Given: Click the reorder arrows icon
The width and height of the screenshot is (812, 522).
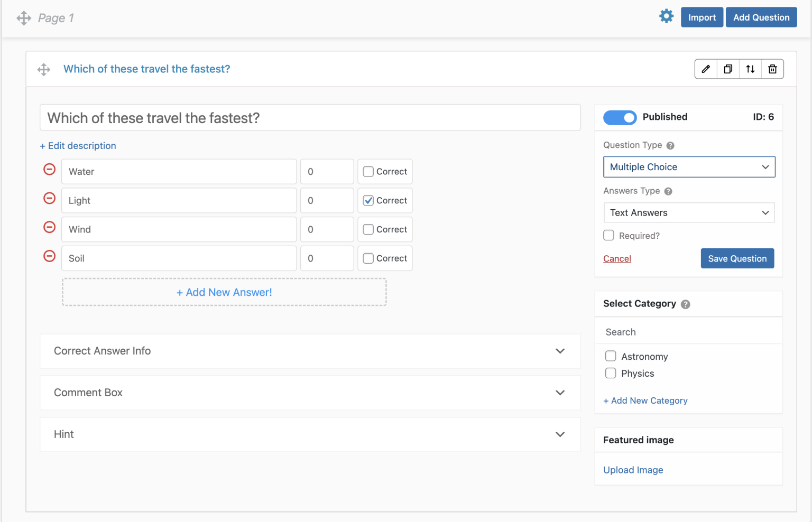Looking at the screenshot, I should point(750,69).
